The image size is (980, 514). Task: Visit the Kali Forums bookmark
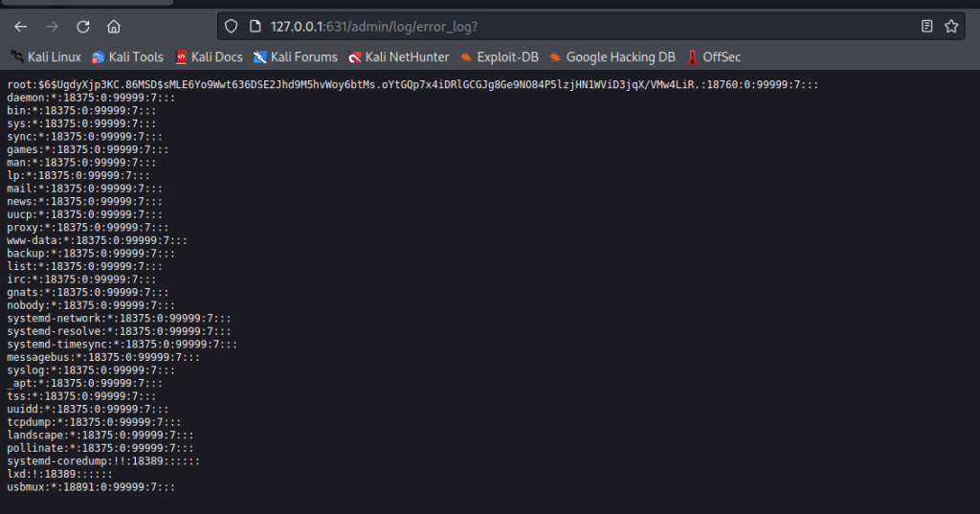[x=295, y=57]
